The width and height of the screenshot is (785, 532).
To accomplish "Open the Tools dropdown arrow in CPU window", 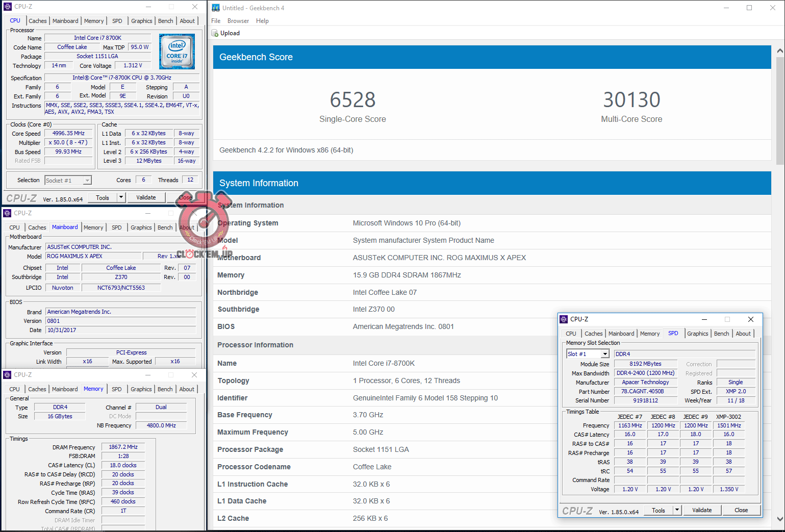I will [121, 197].
